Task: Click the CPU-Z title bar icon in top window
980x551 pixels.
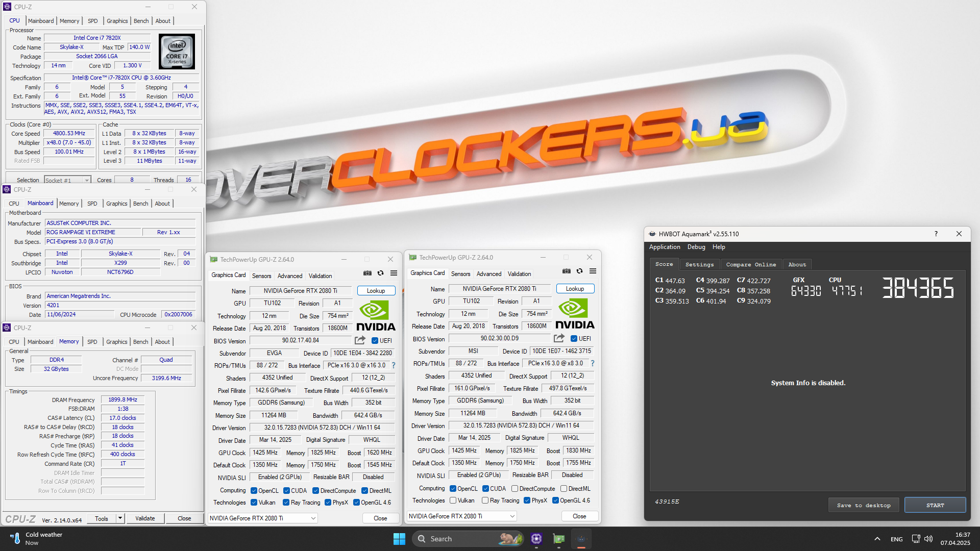Action: click(x=7, y=7)
